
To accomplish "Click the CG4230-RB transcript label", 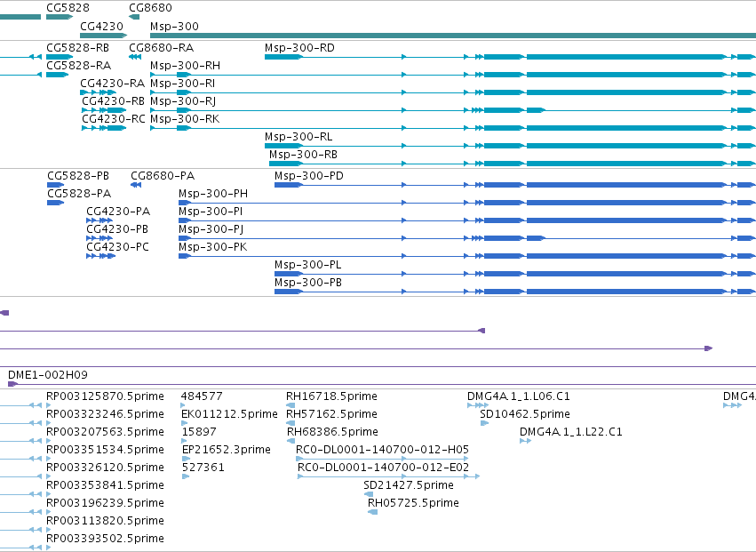I will [114, 101].
